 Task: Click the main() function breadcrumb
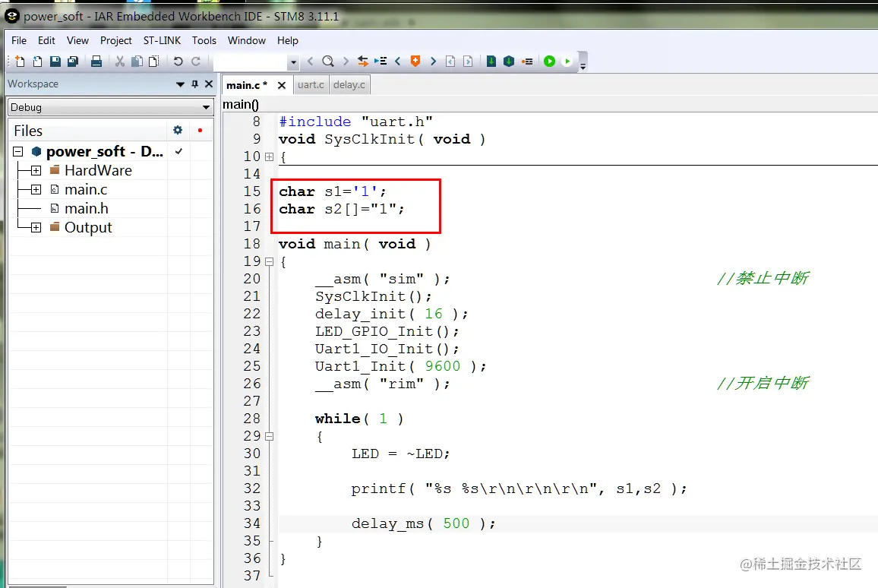[241, 104]
